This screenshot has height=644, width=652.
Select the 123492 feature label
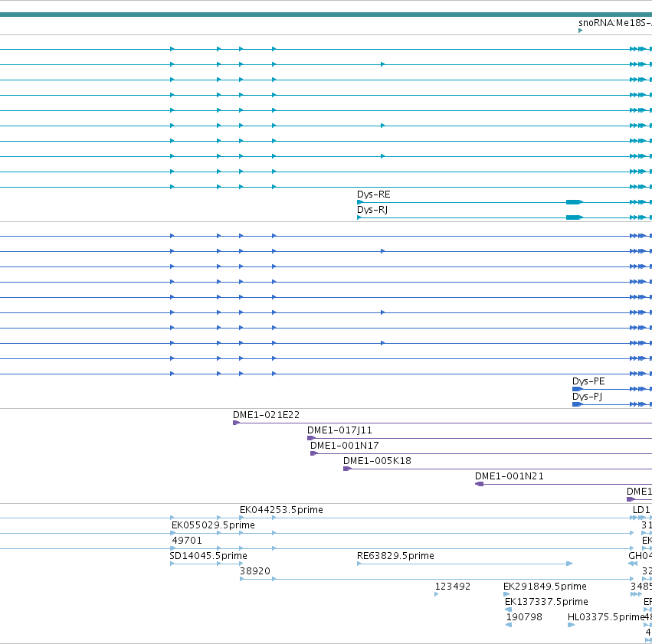coord(452,587)
